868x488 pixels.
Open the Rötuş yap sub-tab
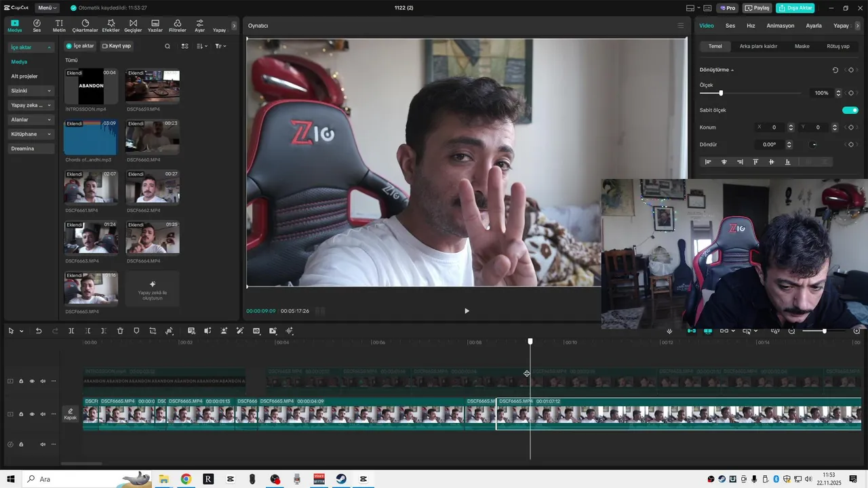point(838,46)
